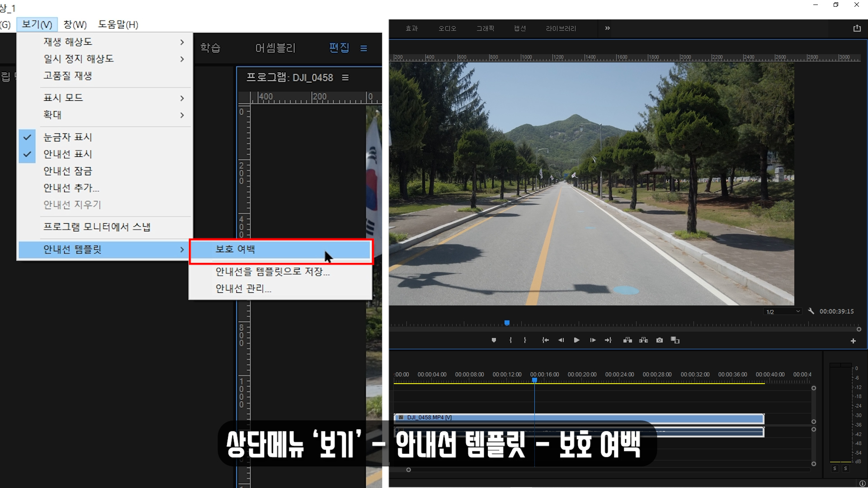Click the Mark In bracket icon
This screenshot has width=868, height=488.
[510, 340]
